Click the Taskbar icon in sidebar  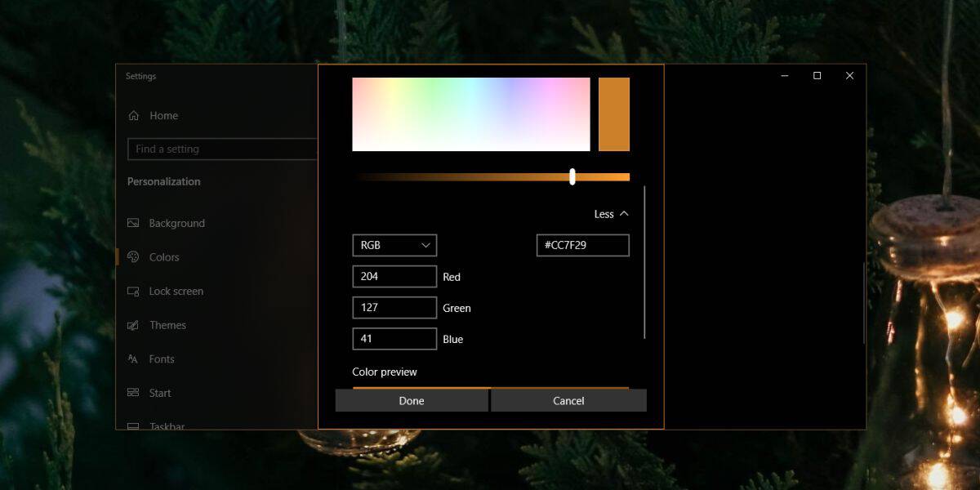click(x=133, y=426)
